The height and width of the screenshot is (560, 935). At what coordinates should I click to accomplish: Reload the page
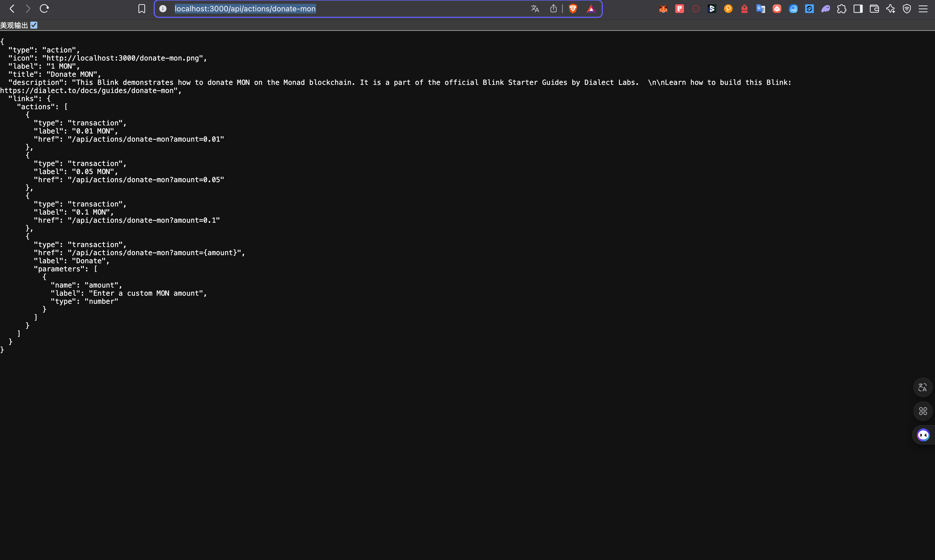coord(44,9)
